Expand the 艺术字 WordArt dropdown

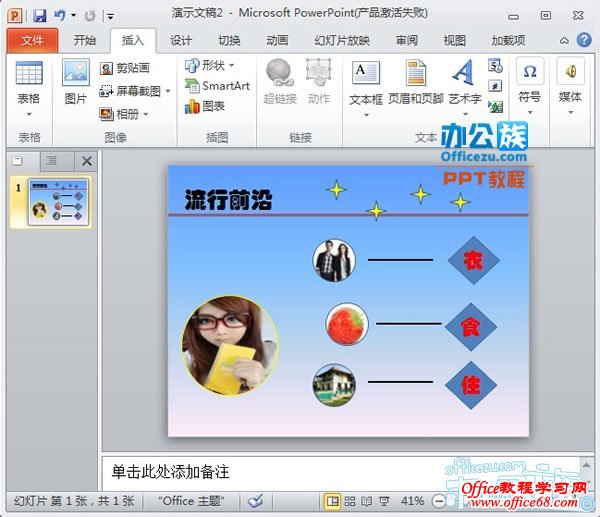pos(463,99)
